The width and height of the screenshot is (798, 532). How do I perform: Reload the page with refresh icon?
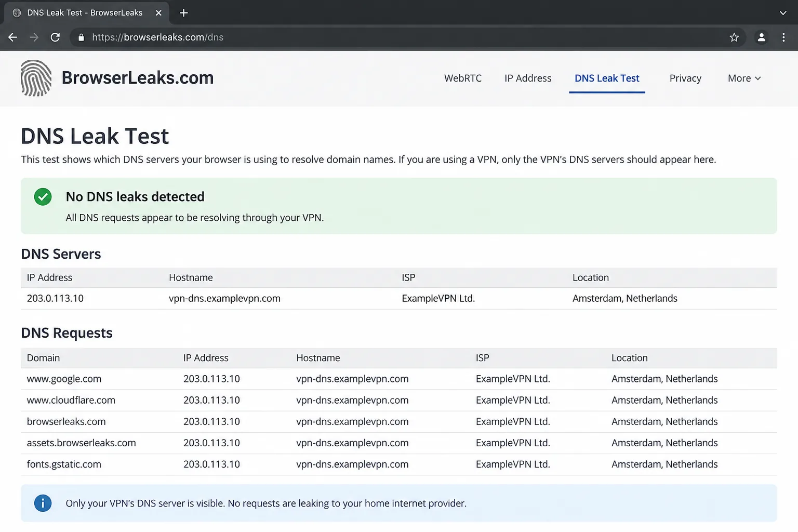[55, 37]
